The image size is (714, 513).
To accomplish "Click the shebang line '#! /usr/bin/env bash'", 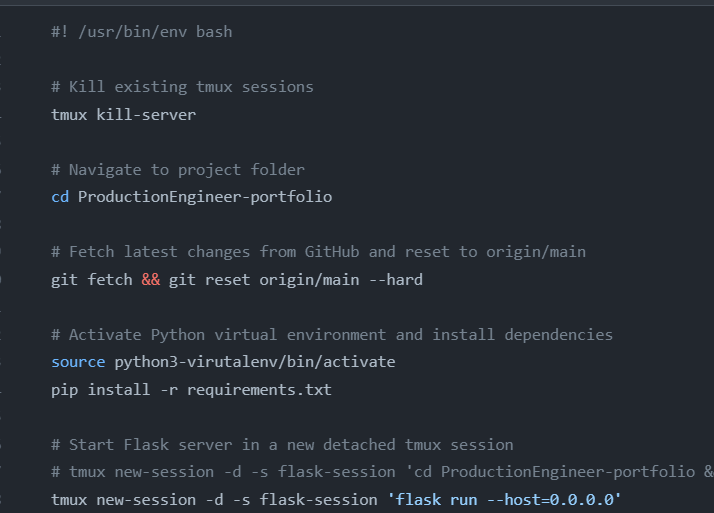I will coord(142,32).
